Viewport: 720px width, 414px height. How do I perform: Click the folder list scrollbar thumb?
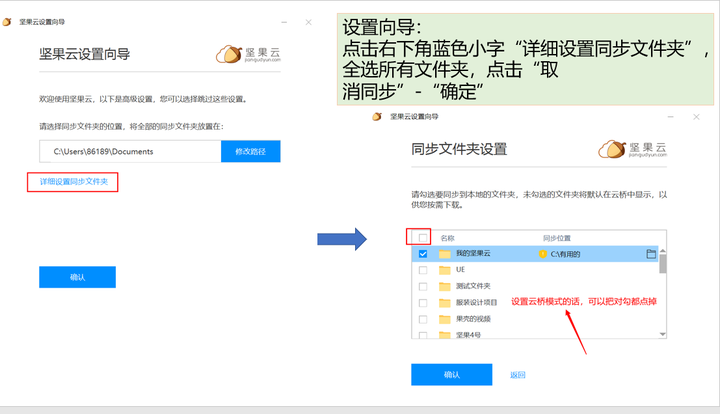click(x=663, y=264)
